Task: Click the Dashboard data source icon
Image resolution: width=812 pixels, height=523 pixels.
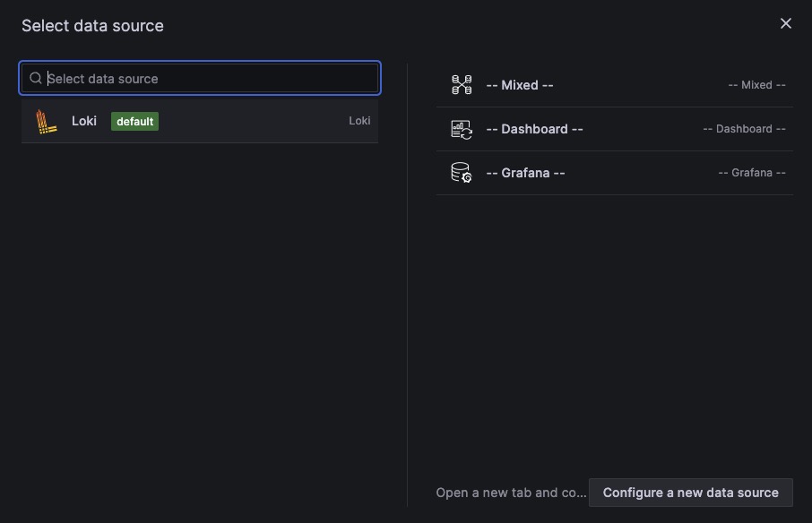Action: tap(461, 128)
